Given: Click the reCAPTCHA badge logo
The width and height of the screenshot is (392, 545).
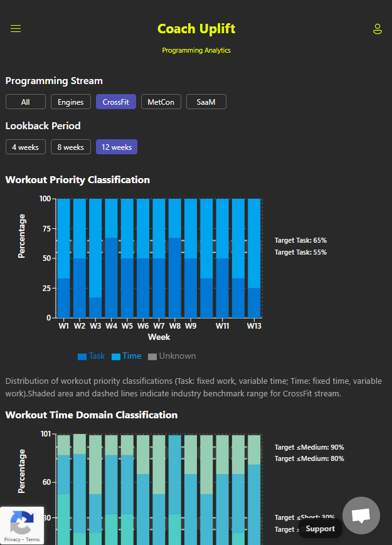Looking at the screenshot, I should tap(22, 522).
